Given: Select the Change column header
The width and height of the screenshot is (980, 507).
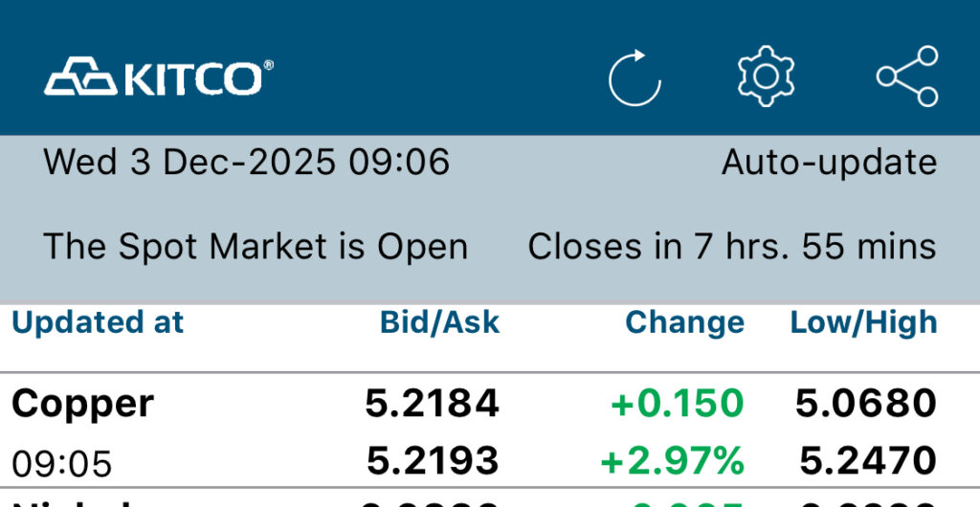Looking at the screenshot, I should [x=684, y=322].
